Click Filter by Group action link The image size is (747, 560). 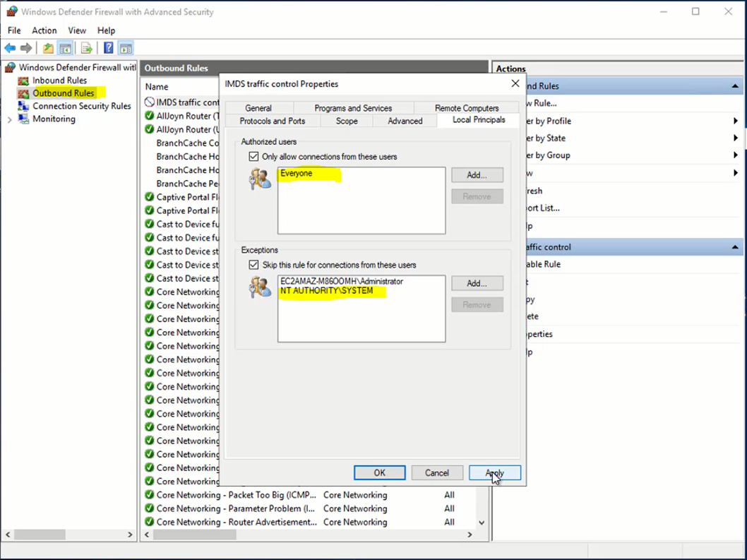coord(548,155)
